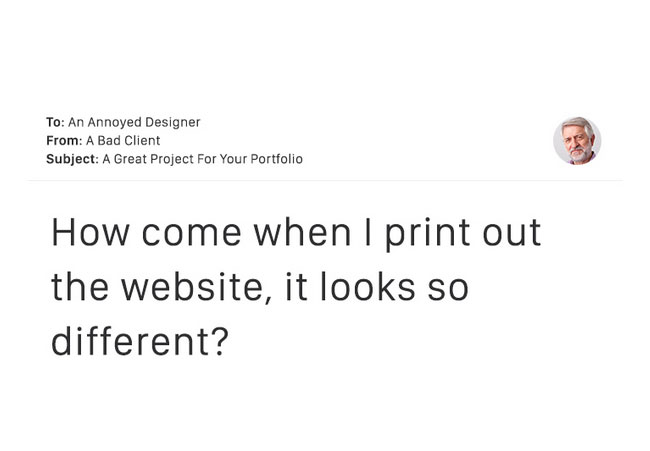Image resolution: width=650 pixels, height=451 pixels.
Task: Click the word "How" in the message
Action: [x=90, y=233]
